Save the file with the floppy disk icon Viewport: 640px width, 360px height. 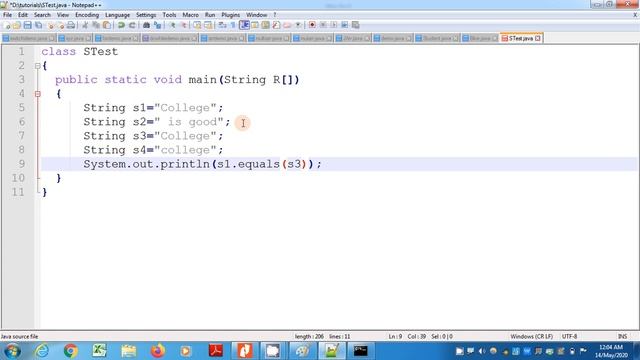(x=27, y=25)
